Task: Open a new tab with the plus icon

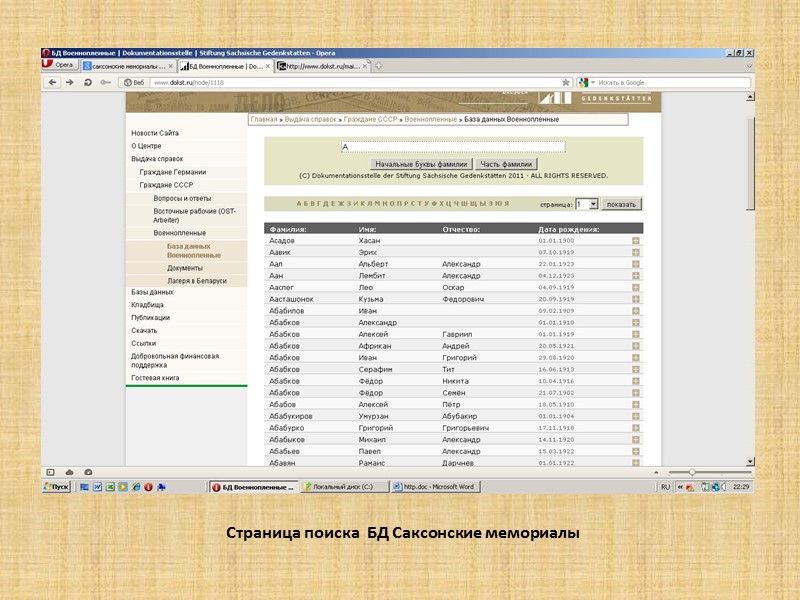Action: coord(379,66)
